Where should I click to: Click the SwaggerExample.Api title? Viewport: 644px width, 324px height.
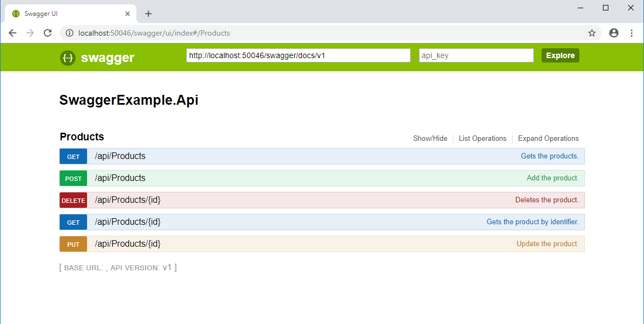pos(129,100)
